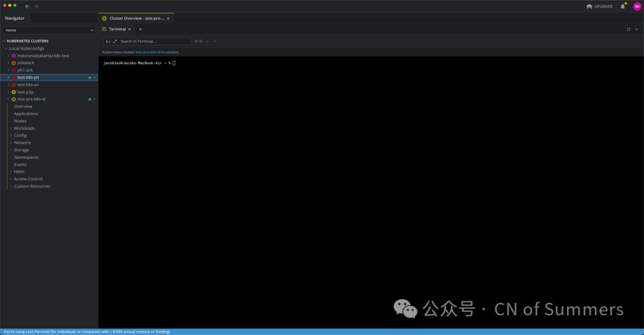This screenshot has width=644, height=335.
Task: Click test-k8s-ph green connection status dot
Action: [90, 78]
